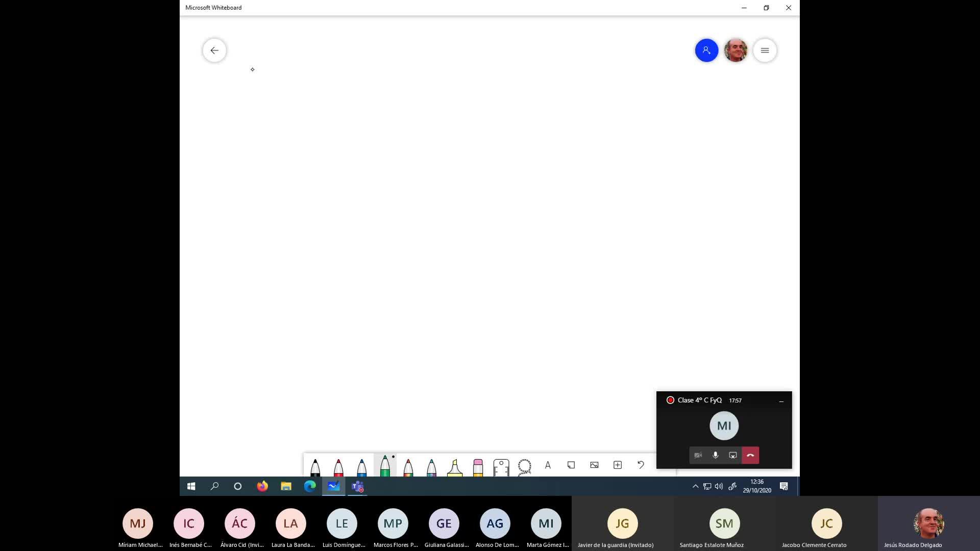The image size is (980, 551).
Task: Open the user profile picture menu
Action: click(736, 51)
